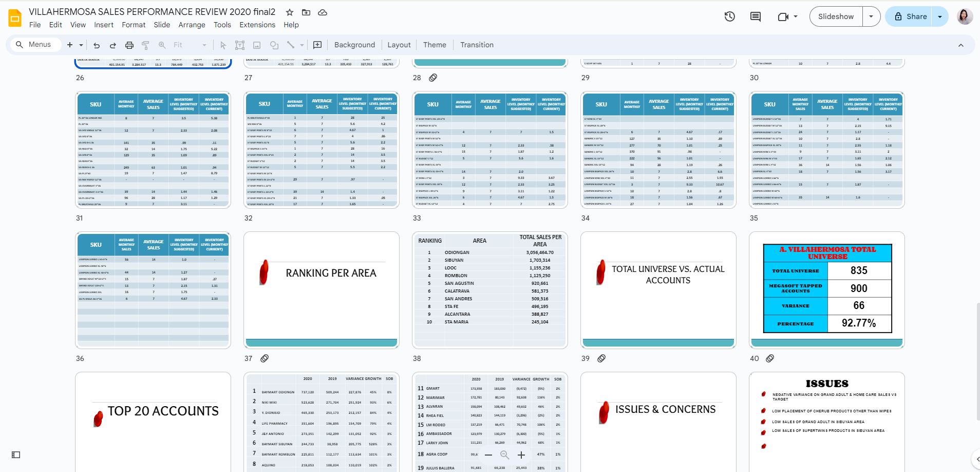Image resolution: width=980 pixels, height=472 pixels.
Task: Reset zoom with magnifier in zoom bar
Action: (505, 455)
